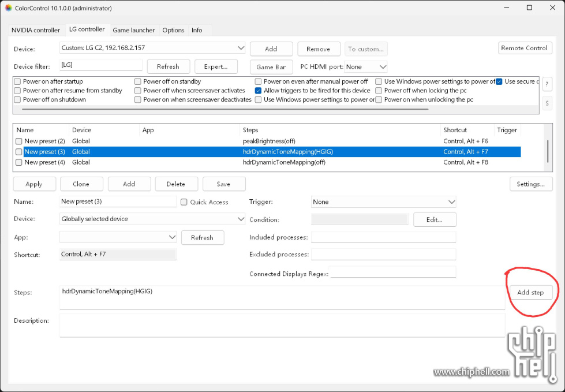The height and width of the screenshot is (392, 565).
Task: Click the Steps column header
Action: (340, 130)
